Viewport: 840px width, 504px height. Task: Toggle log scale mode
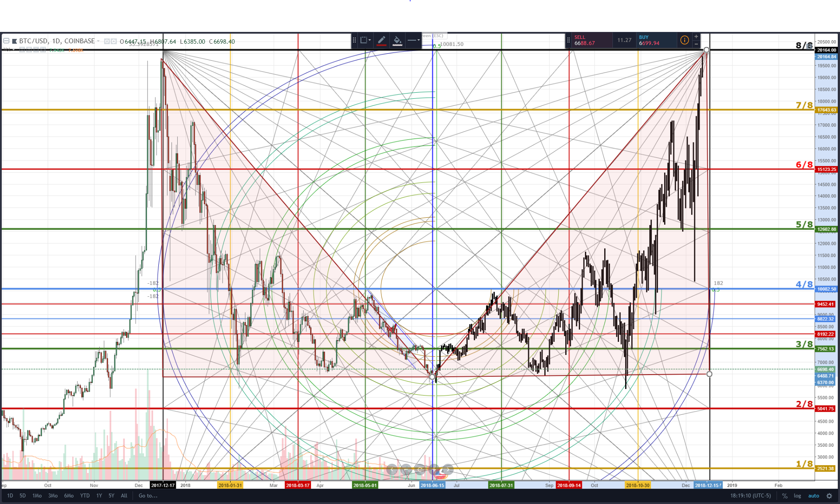[798, 496]
